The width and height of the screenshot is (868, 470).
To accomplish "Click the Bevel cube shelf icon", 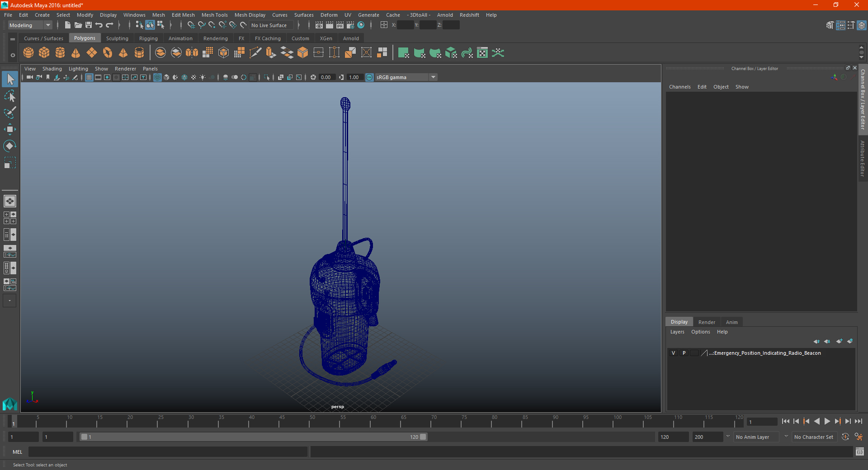I will tap(303, 53).
